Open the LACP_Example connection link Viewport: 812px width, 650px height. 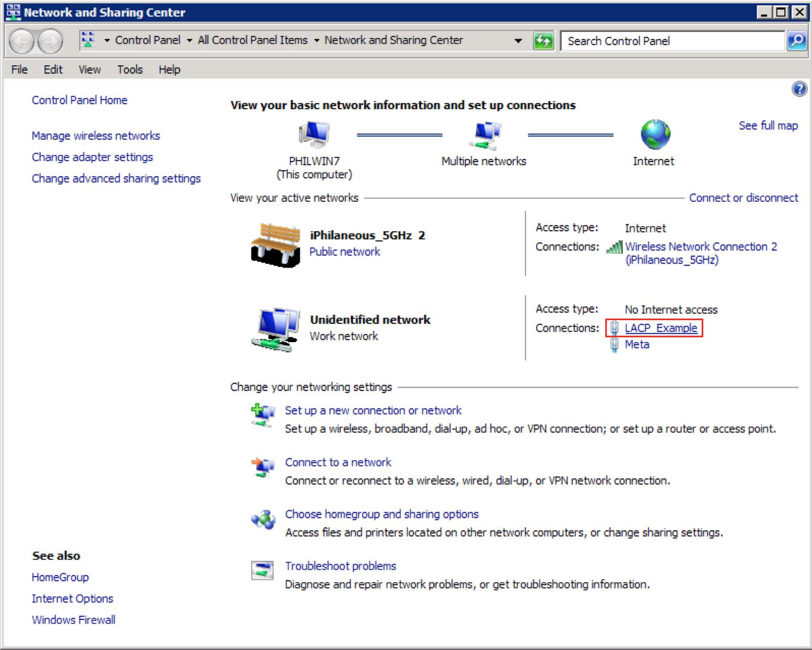[x=660, y=328]
